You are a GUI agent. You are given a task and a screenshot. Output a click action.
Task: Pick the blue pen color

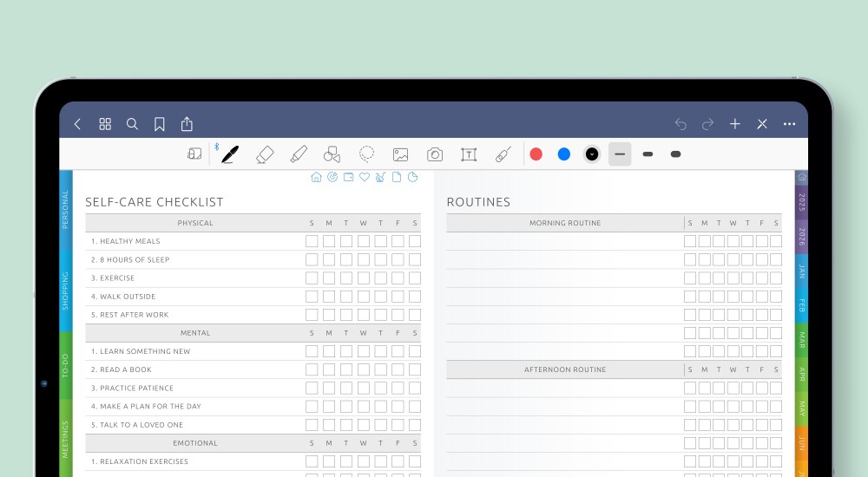pyautogui.click(x=564, y=154)
